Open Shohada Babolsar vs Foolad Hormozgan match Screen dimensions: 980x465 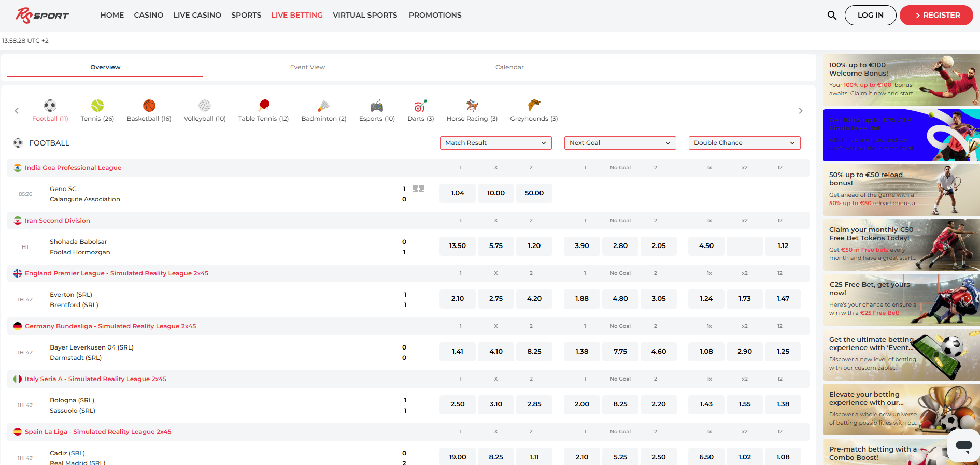tap(80, 247)
